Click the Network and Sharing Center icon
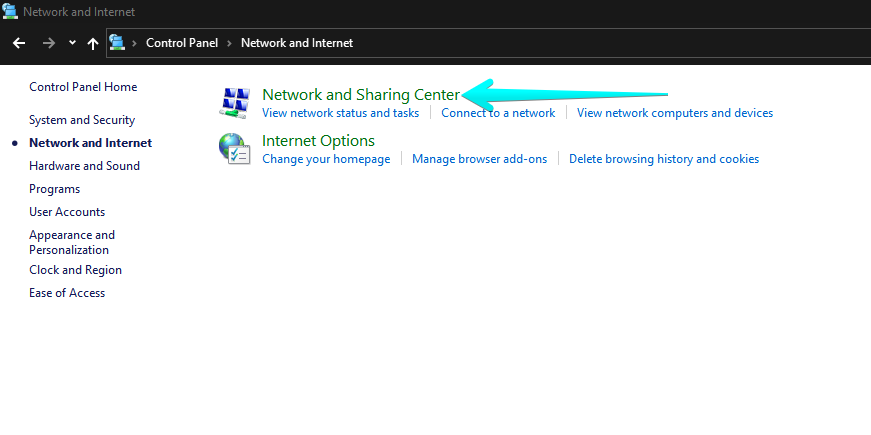 235,102
